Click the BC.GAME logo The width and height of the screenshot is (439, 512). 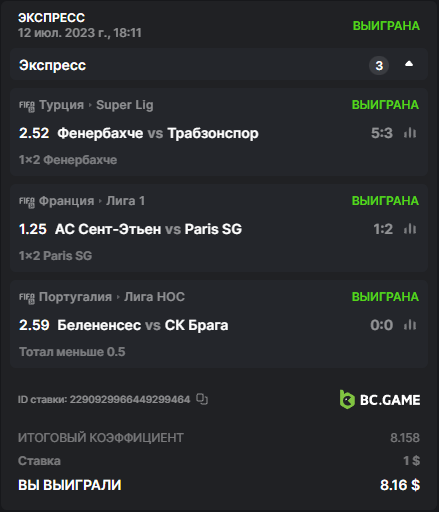pos(380,399)
